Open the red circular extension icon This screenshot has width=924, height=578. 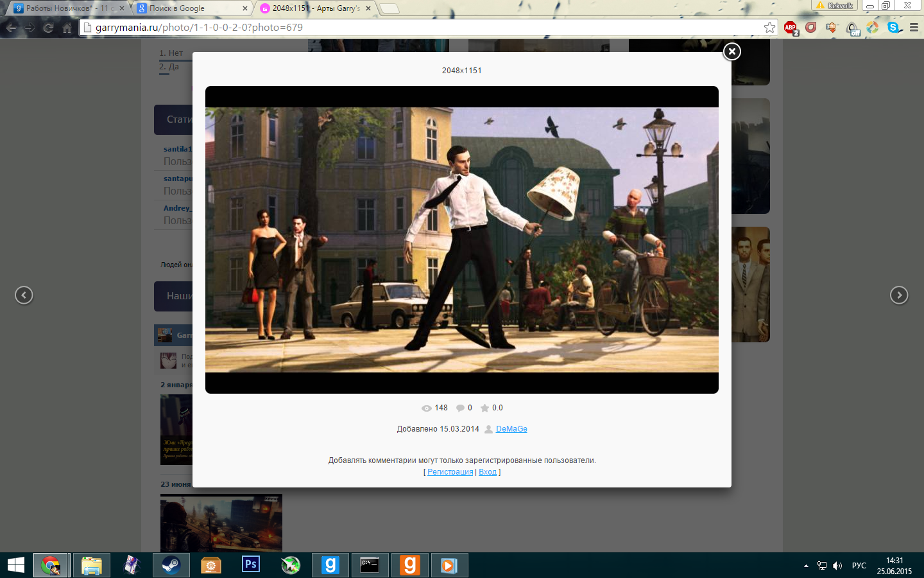811,27
